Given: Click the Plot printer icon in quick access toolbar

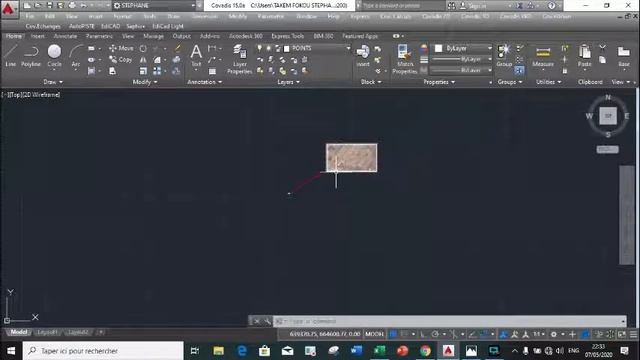Looking at the screenshot, I should [72, 5].
